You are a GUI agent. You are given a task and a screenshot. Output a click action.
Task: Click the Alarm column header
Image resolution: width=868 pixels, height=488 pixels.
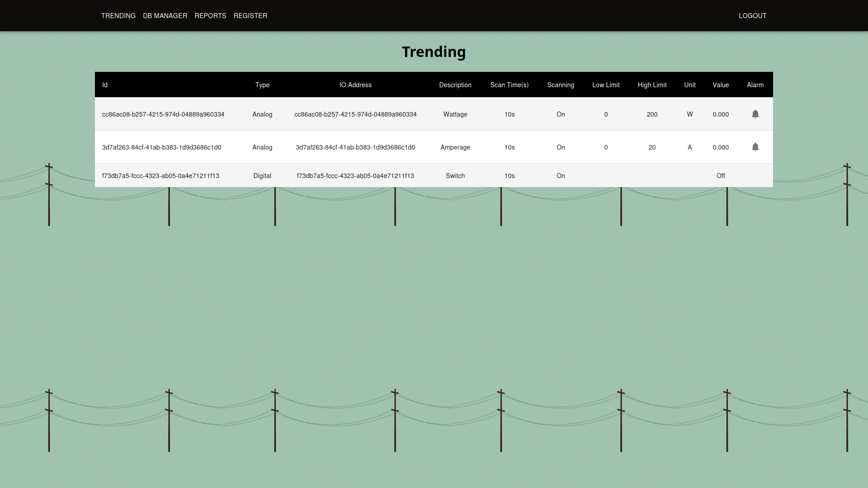tap(755, 85)
